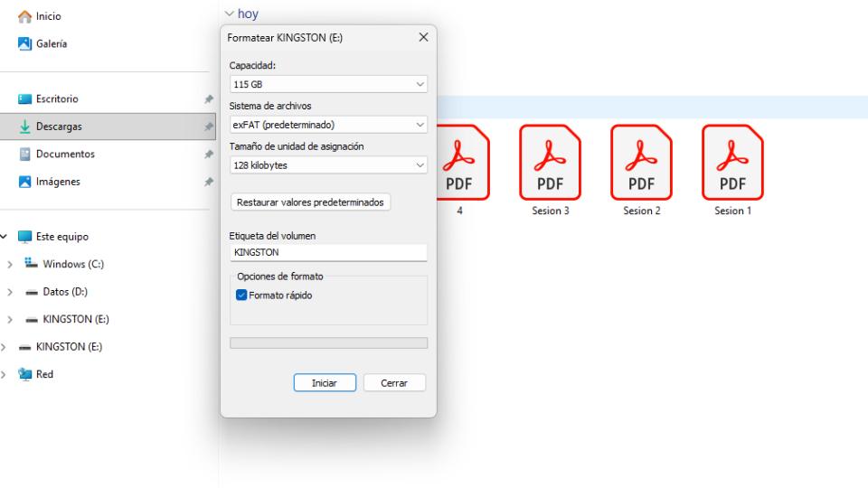Viewport: 868px width, 488px height.
Task: Click the Cerrar button
Action: tap(394, 383)
